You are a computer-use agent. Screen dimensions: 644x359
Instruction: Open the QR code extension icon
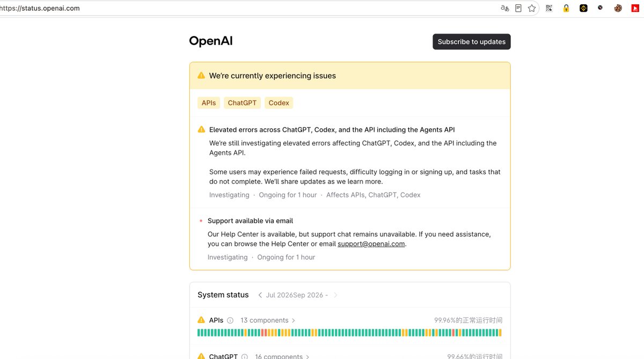pos(549,8)
